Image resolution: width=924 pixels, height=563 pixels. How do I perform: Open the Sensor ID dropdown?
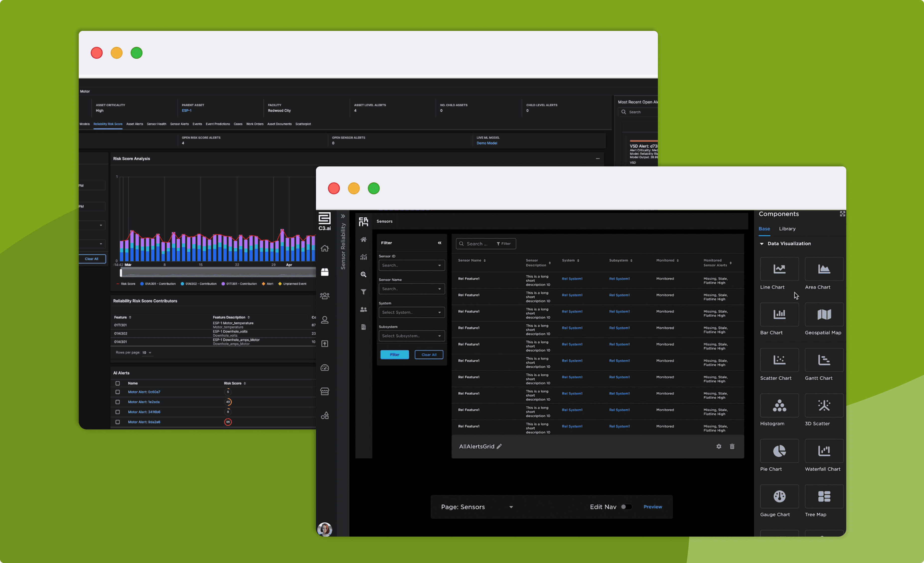(411, 265)
